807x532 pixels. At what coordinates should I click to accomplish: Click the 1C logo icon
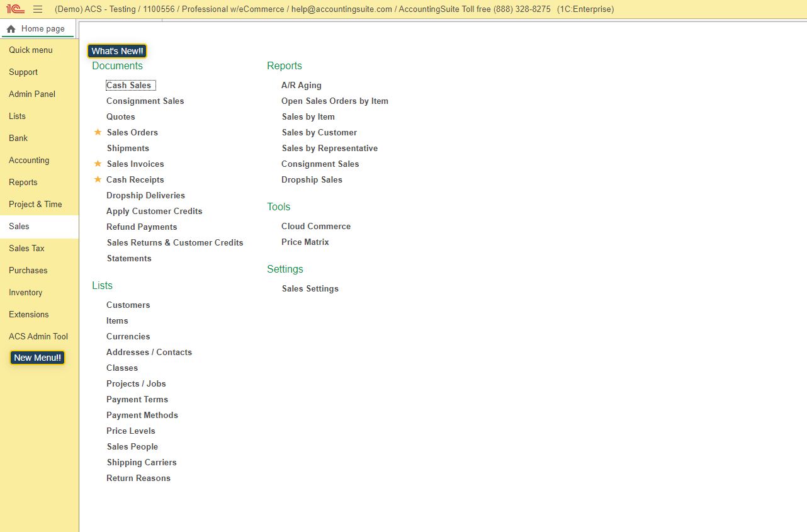pos(15,9)
